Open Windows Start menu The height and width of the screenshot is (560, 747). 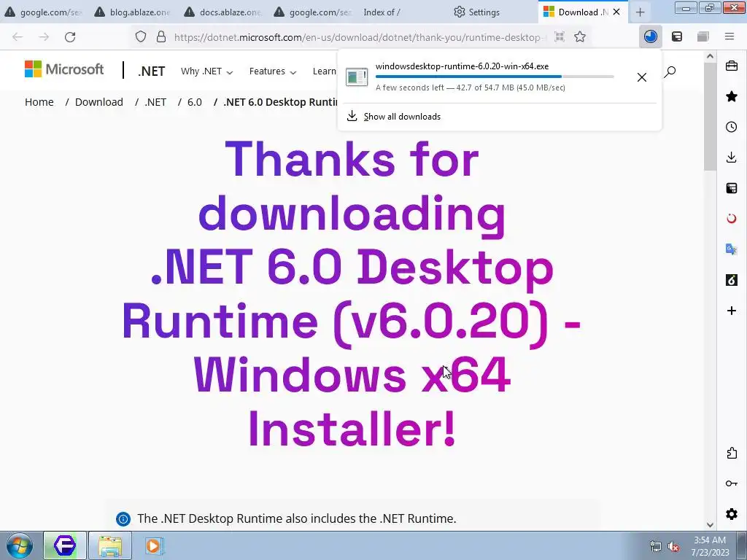(x=20, y=545)
